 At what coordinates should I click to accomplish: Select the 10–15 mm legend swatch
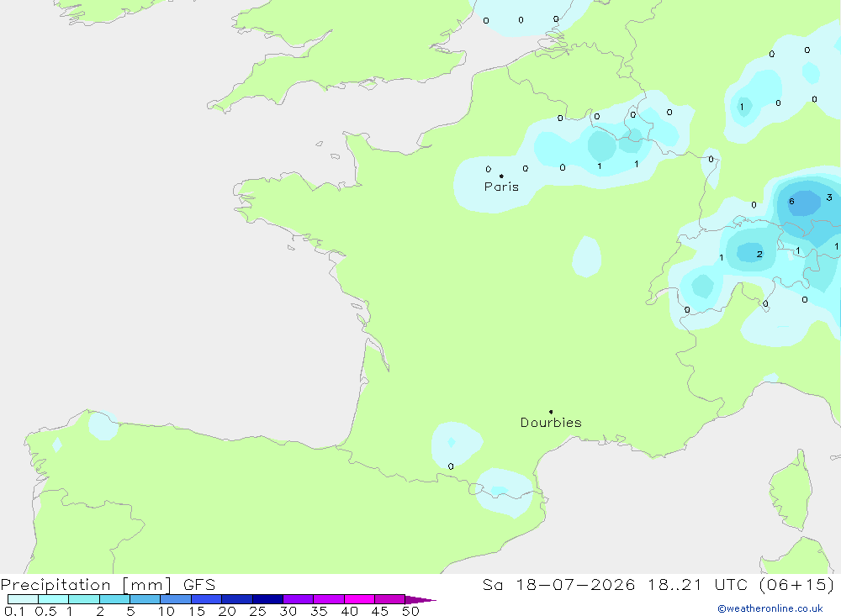[x=176, y=599]
